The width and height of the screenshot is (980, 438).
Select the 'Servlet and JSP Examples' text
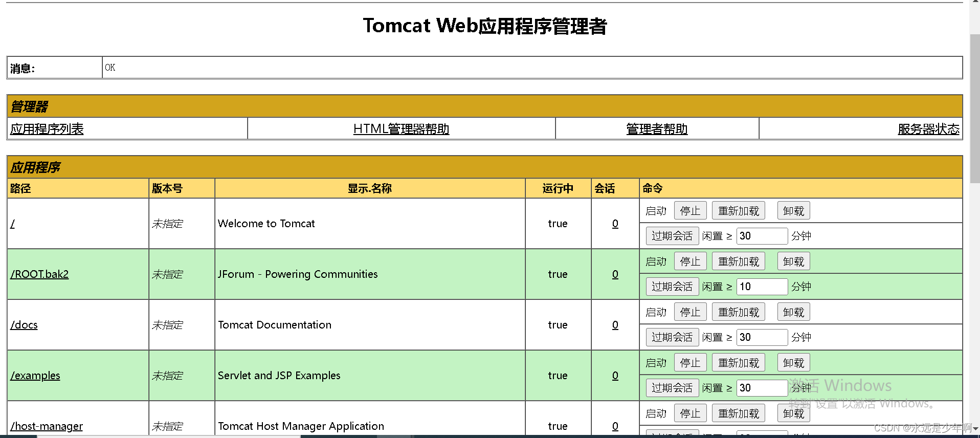click(279, 376)
